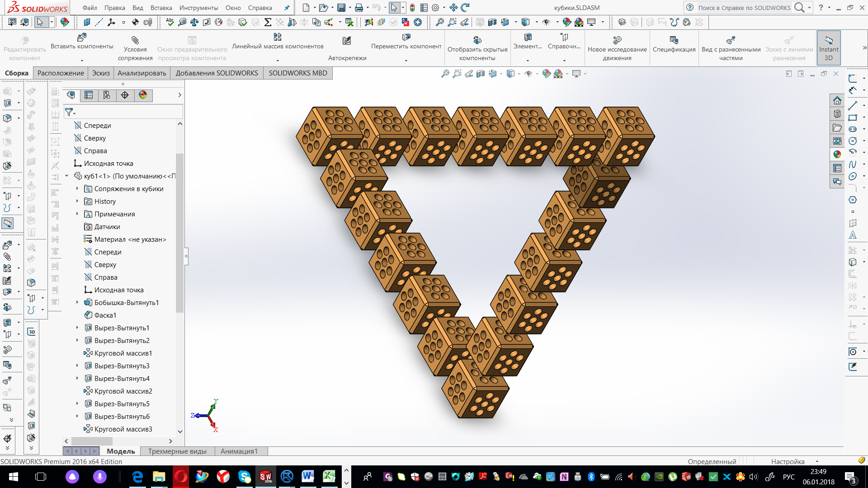Open DimXpertManager crosshair tab icon
The width and height of the screenshot is (868, 488).
coord(125,95)
